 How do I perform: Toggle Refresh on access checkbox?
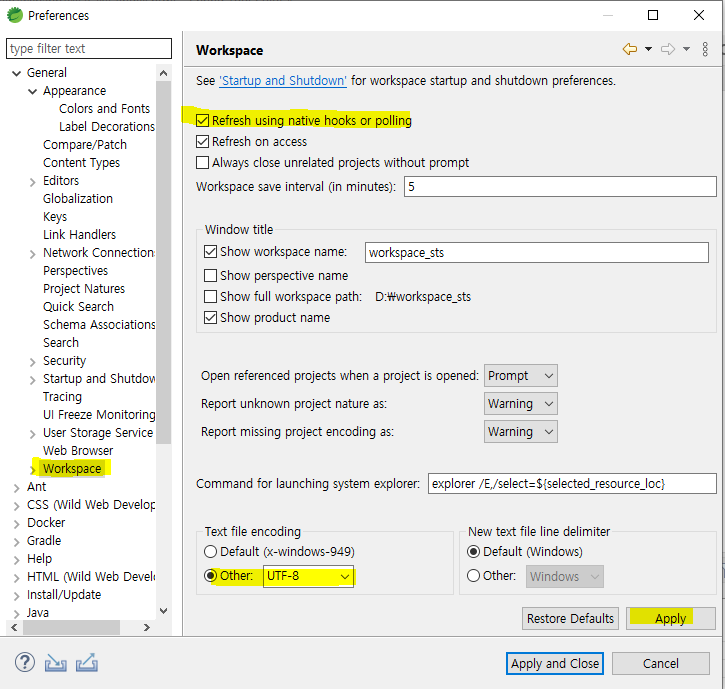coord(202,141)
